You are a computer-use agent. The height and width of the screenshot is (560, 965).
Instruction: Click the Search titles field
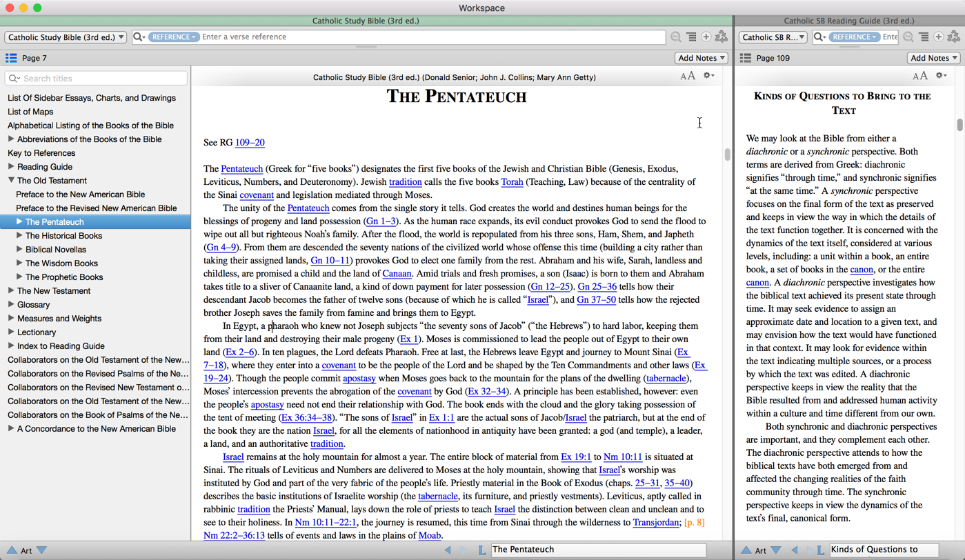tap(96, 79)
